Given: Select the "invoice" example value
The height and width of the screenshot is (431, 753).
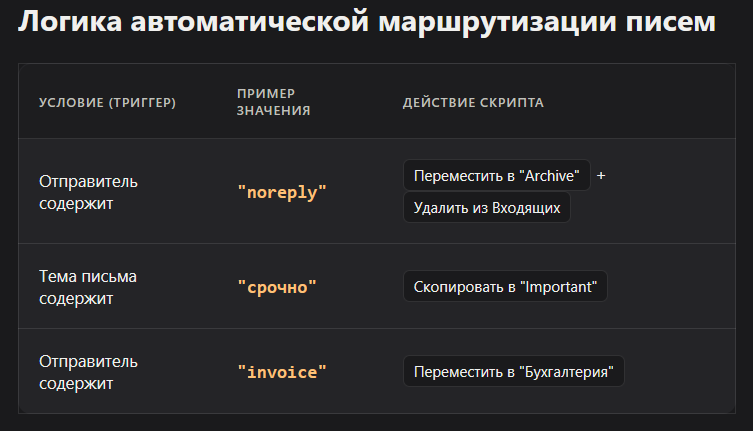Looking at the screenshot, I should click(282, 372).
